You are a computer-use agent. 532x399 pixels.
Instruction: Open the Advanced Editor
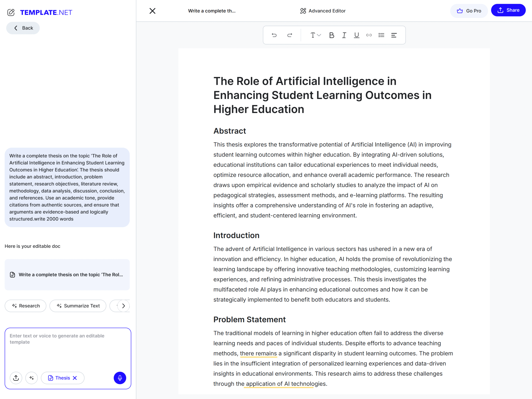[323, 11]
